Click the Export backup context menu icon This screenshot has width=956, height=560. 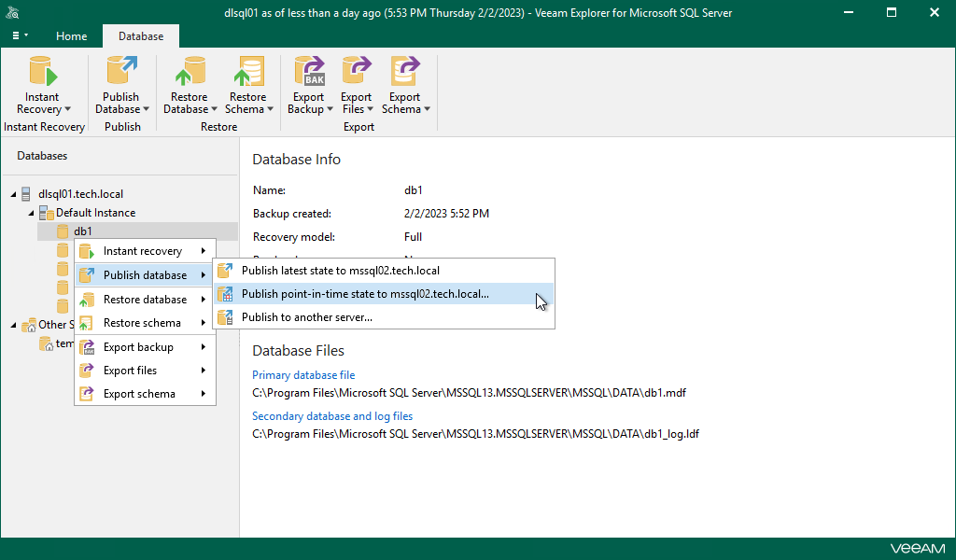pos(87,346)
